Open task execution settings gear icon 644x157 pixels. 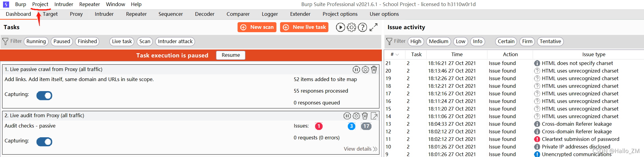(351, 27)
